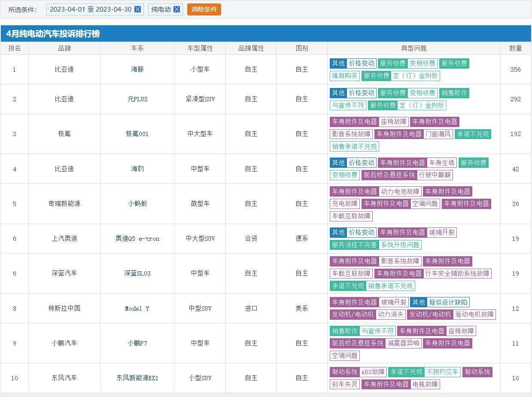Open the 小蚂蚁 car series link
This screenshot has height=397, width=532.
pos(137,204)
